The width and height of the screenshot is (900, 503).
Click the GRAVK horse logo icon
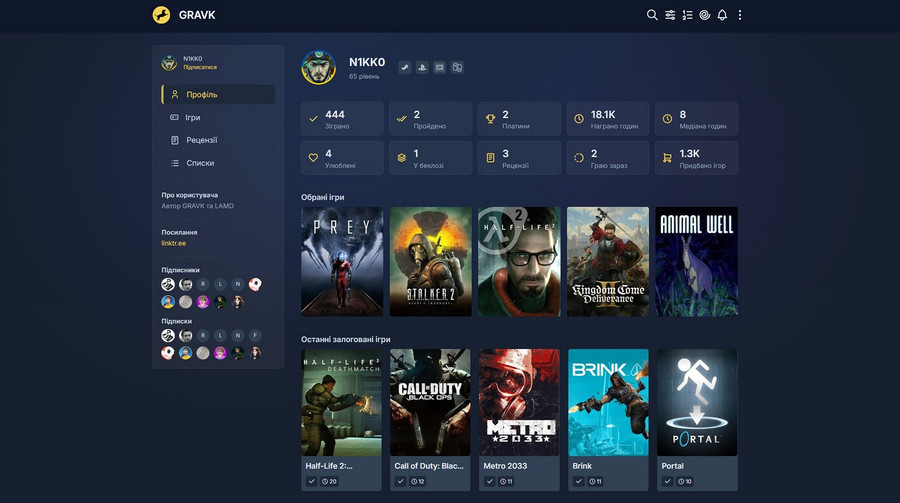pyautogui.click(x=161, y=15)
